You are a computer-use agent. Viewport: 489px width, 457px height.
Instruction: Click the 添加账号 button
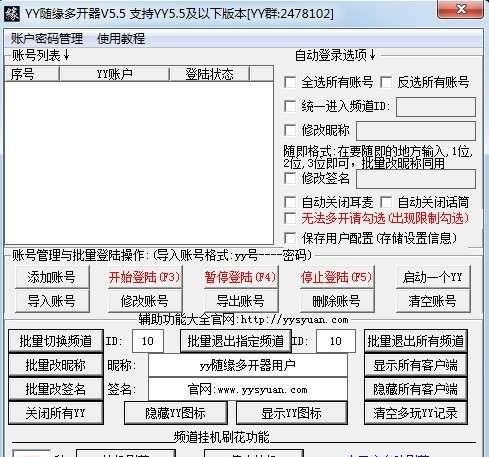pyautogui.click(x=52, y=277)
